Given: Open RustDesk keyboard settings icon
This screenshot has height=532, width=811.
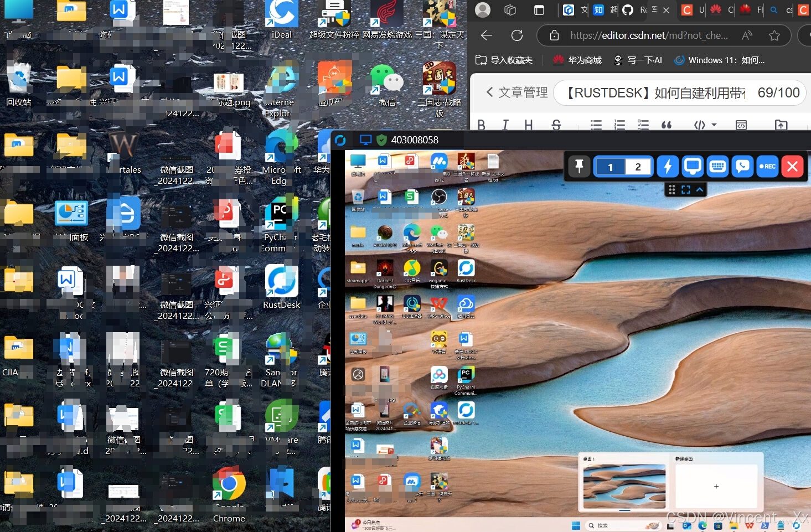Looking at the screenshot, I should [717, 166].
